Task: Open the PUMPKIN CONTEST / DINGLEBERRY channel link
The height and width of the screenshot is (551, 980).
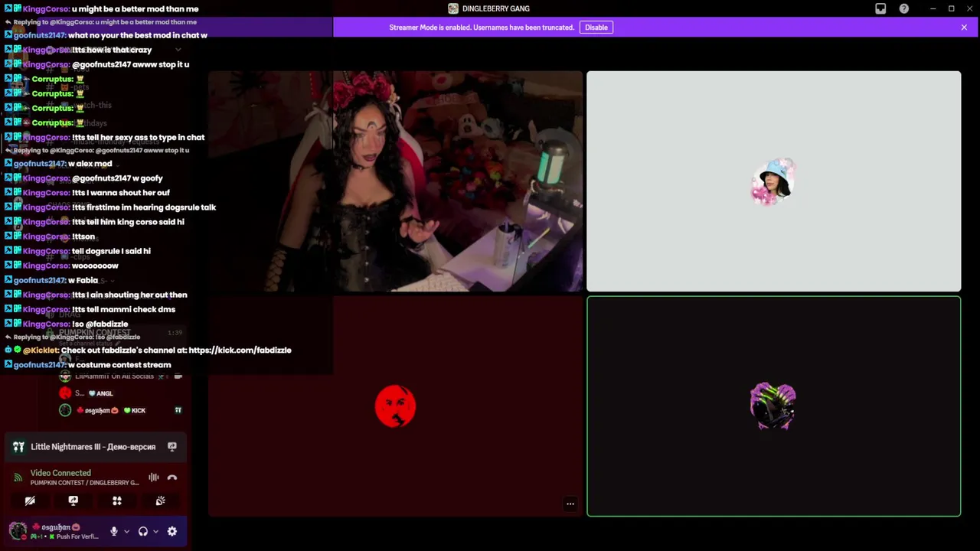Action: 85,483
